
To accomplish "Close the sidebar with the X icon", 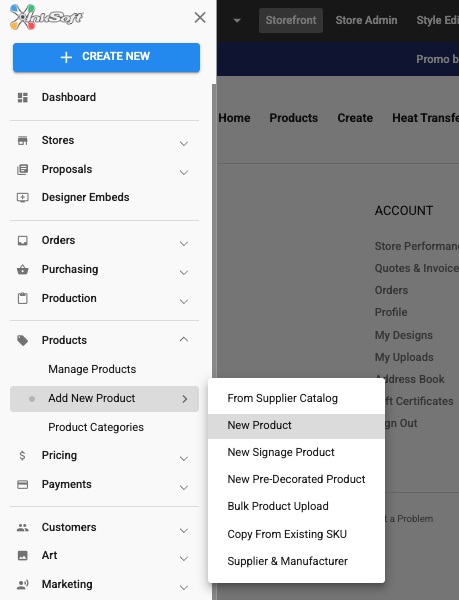I will point(200,17).
